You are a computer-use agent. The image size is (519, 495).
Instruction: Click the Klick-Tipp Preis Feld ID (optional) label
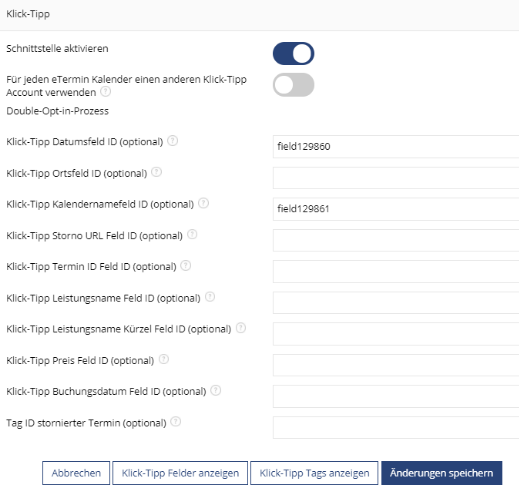tap(80, 360)
